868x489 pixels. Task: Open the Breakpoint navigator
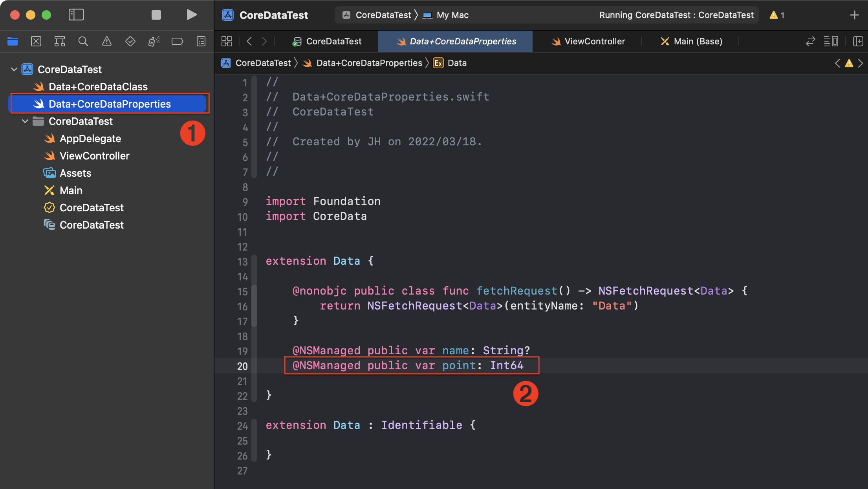[x=177, y=41]
